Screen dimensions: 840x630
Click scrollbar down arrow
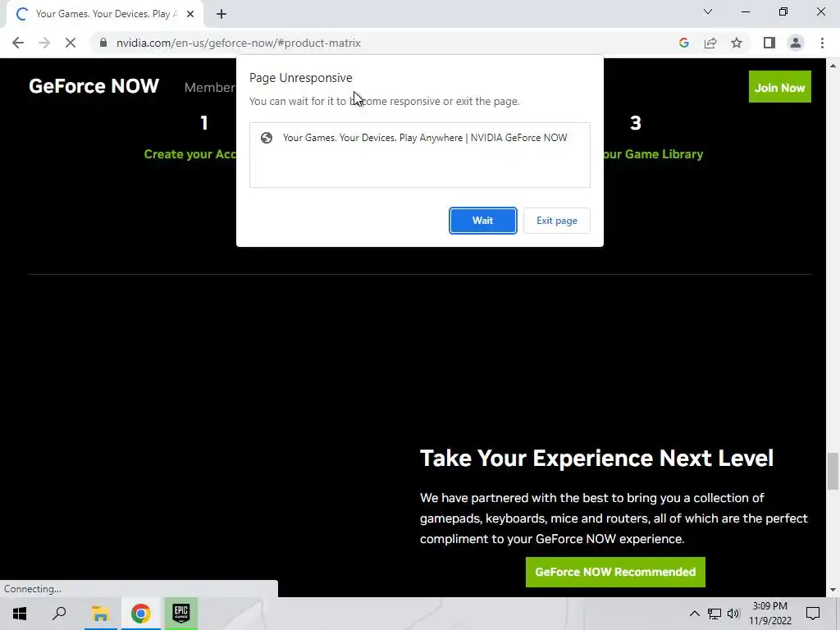tap(833, 590)
